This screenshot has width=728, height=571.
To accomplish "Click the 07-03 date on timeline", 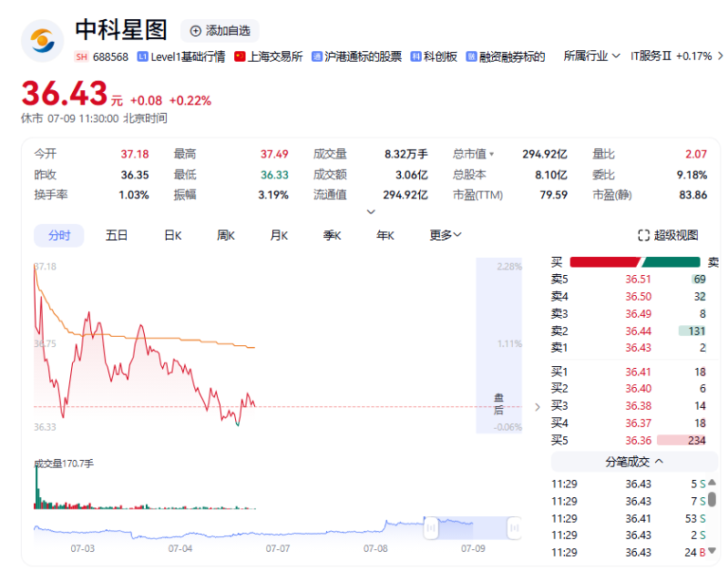I will click(x=82, y=549).
